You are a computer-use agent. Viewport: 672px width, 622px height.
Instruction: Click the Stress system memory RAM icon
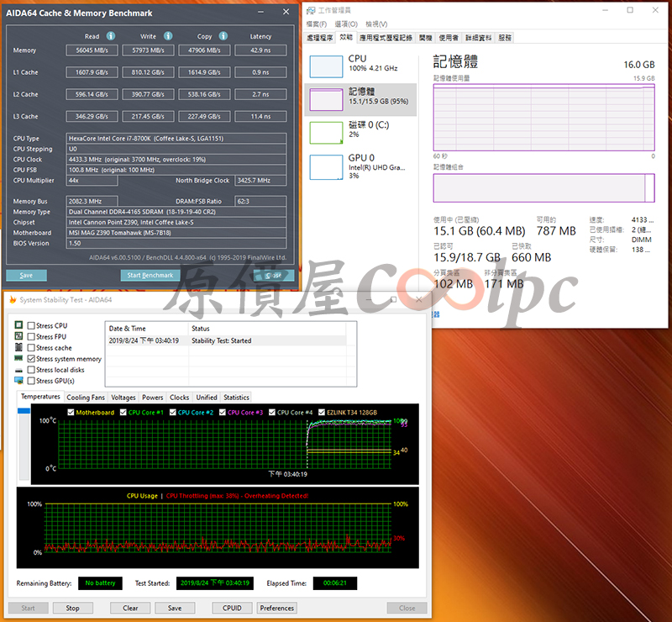pos(19,359)
